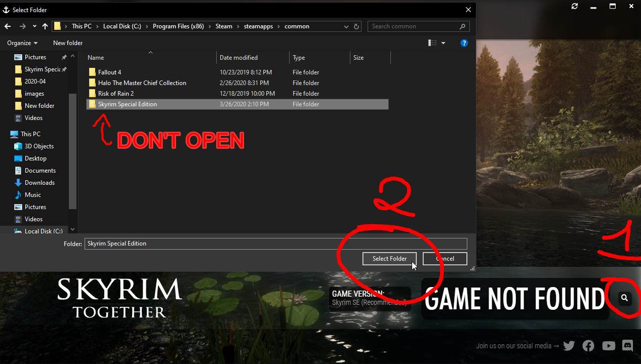Screen dimensions: 641x364
Task: Open Skyrim Together's Twitter page
Action: coord(569,346)
